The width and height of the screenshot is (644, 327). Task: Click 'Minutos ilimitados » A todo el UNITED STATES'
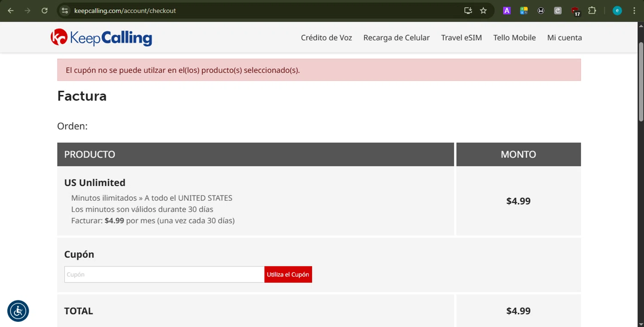pyautogui.click(x=152, y=198)
